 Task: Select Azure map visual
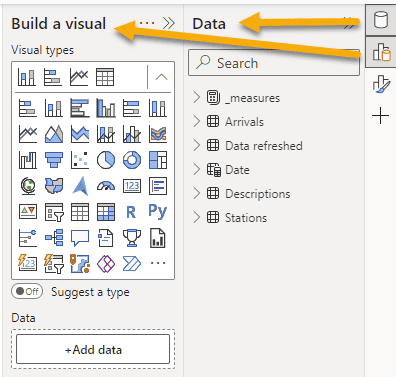[x=80, y=186]
